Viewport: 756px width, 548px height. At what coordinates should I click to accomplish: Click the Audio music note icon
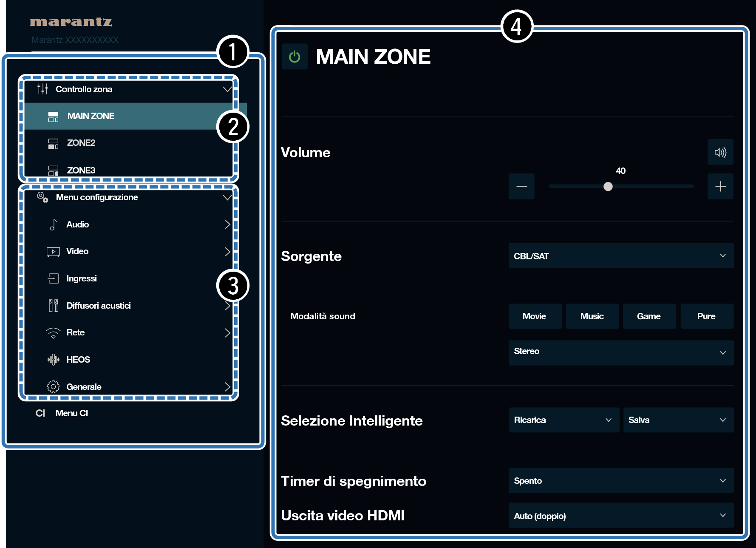(53, 224)
